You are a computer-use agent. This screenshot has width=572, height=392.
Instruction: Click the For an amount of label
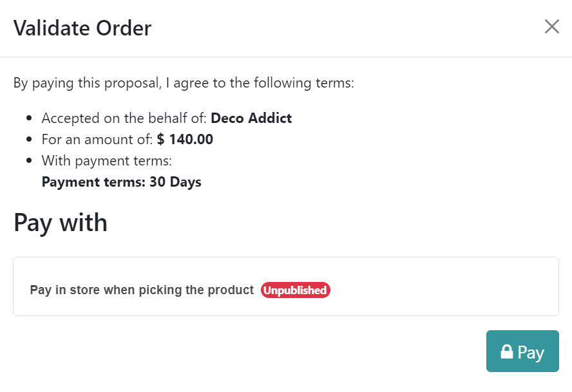pos(97,140)
